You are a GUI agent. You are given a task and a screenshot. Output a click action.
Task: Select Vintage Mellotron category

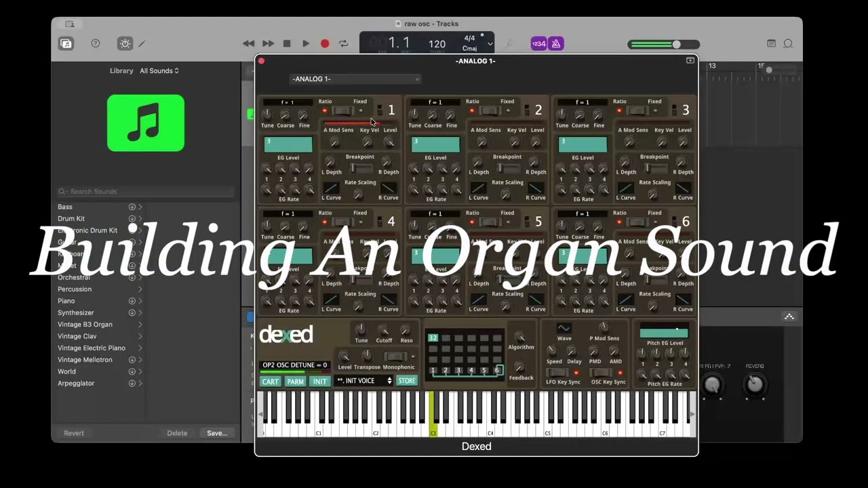85,360
